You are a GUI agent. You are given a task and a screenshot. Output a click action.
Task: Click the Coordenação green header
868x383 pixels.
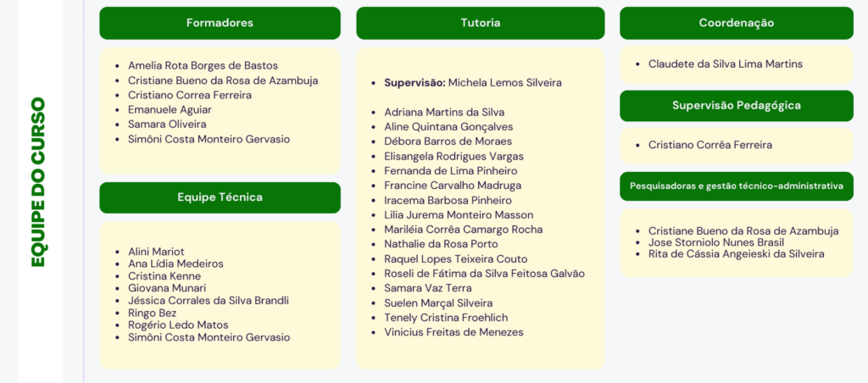pyautogui.click(x=736, y=23)
